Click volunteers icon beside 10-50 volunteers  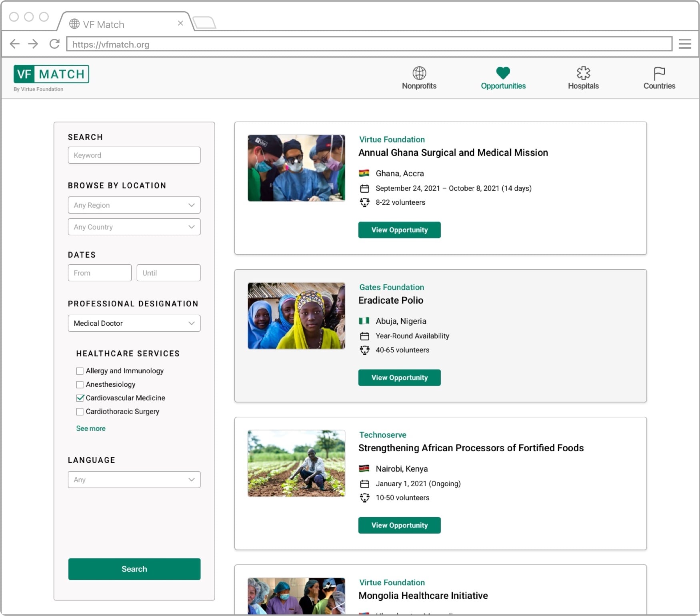[x=364, y=498]
